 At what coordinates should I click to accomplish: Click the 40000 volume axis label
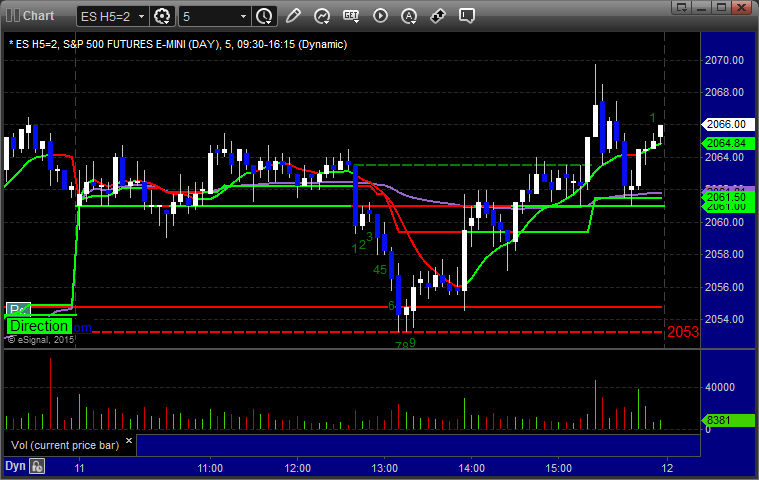(720, 387)
